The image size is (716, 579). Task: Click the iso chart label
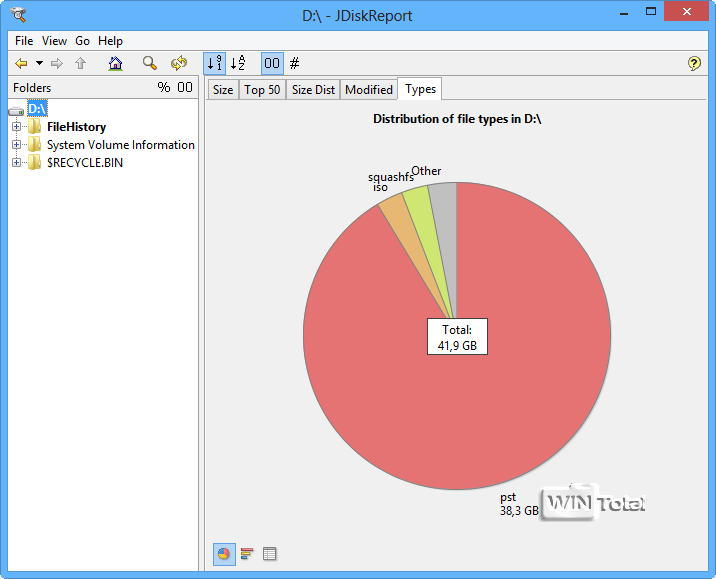pyautogui.click(x=380, y=187)
